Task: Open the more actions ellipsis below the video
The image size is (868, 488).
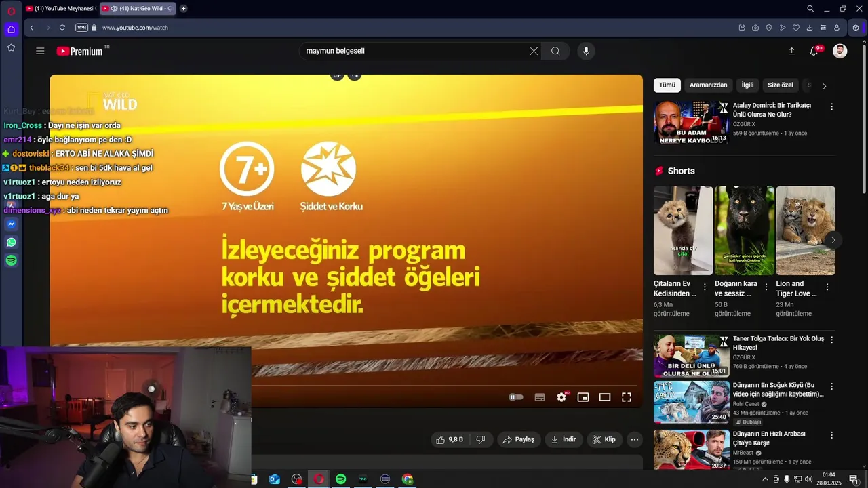Action: pyautogui.click(x=635, y=439)
